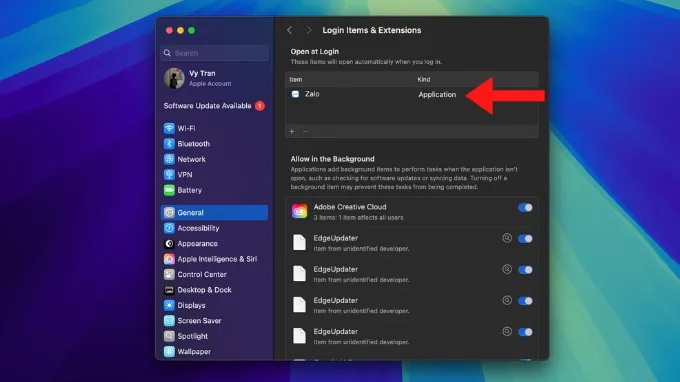Select General in the sidebar

pos(215,212)
